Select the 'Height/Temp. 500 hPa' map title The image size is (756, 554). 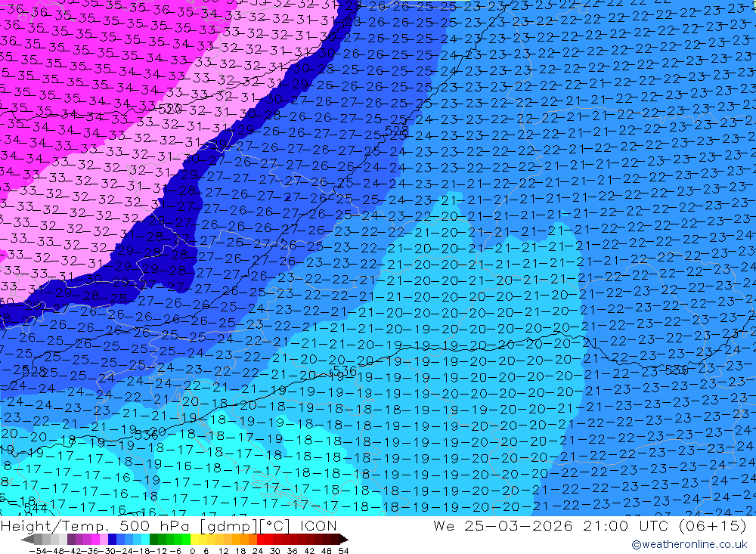(95, 525)
